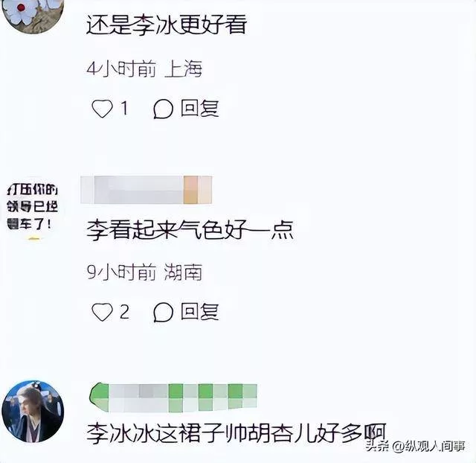Screen dimensions: 476x463
Task: Select comment 李冰冰这裙子帅胡杏儿好多啊
Action: (x=237, y=433)
